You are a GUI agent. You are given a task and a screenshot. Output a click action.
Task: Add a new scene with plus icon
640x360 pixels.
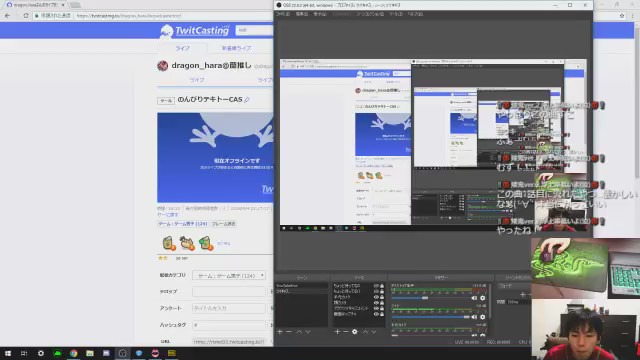(x=280, y=332)
